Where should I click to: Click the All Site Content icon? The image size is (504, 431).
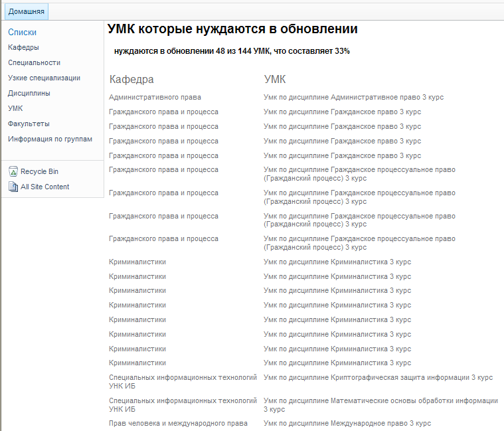[x=13, y=187]
